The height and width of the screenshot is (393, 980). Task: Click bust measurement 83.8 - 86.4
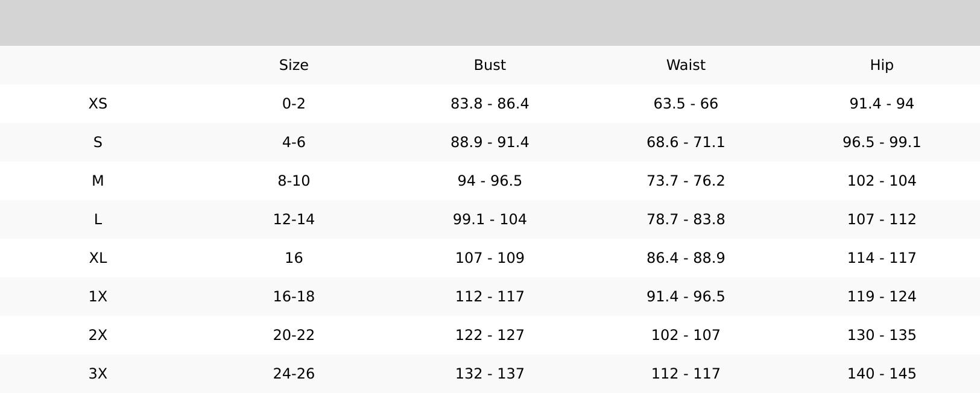point(490,104)
